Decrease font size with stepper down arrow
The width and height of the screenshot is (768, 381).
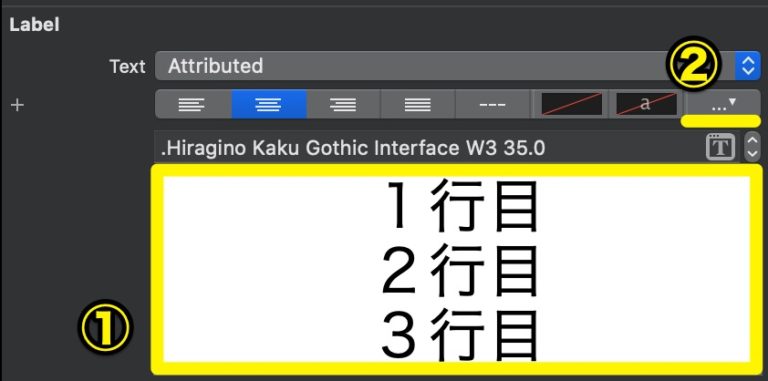752,154
